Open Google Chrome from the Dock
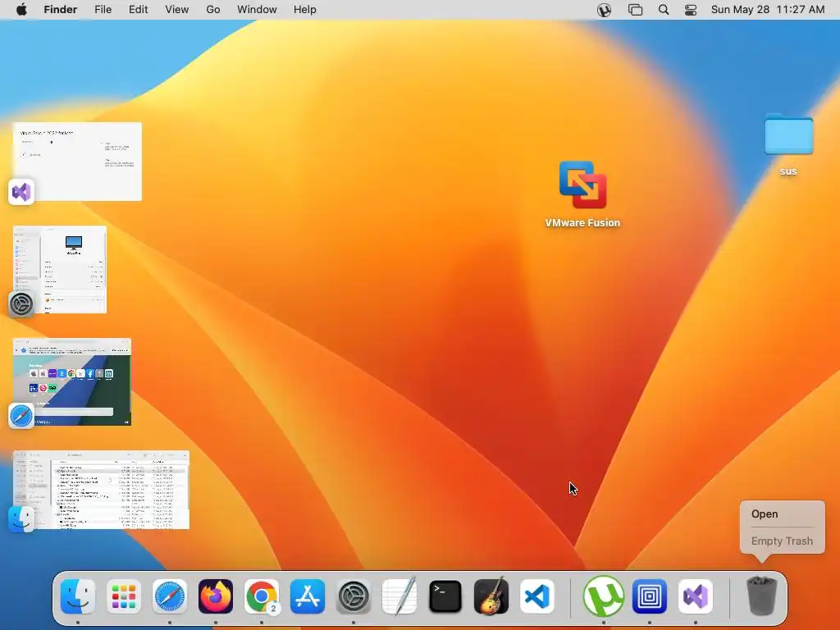The height and width of the screenshot is (630, 840). [x=262, y=596]
